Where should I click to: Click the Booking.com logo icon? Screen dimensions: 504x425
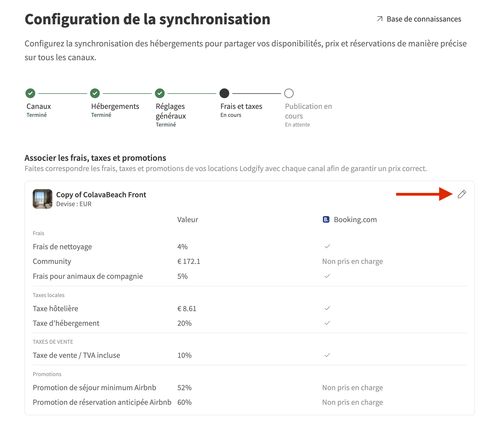click(x=326, y=219)
